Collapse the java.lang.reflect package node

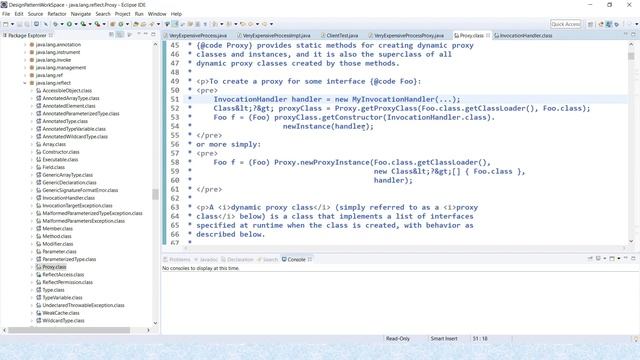click(25, 83)
